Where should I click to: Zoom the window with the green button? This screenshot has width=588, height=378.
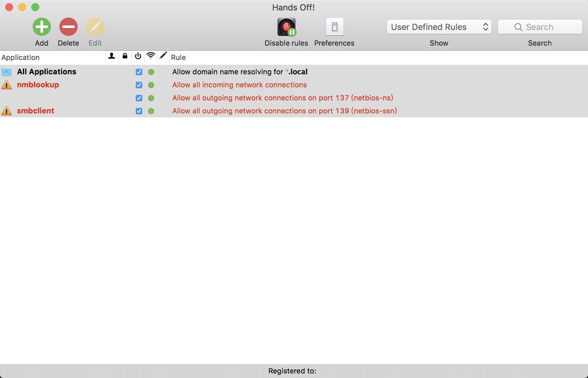tap(35, 7)
